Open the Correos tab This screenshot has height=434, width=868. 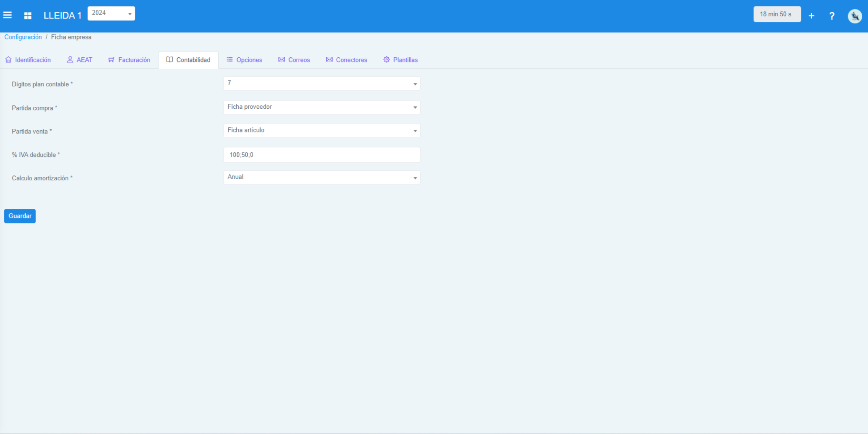pyautogui.click(x=294, y=60)
